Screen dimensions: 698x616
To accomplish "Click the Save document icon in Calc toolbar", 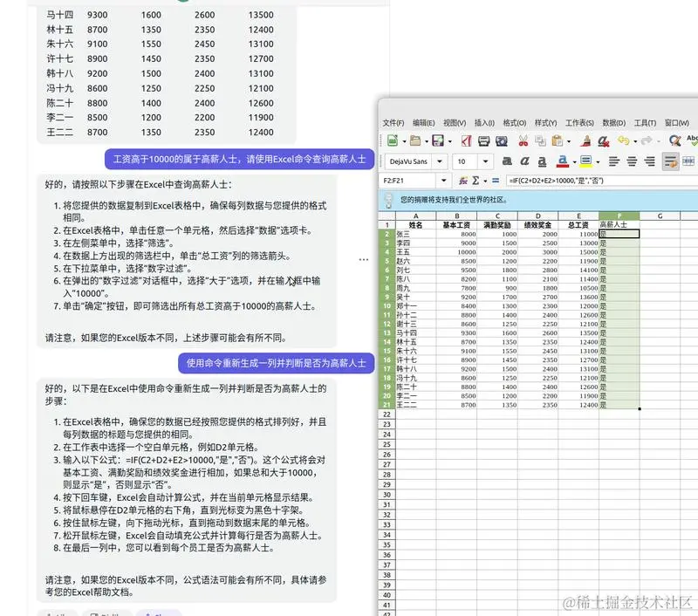I will coord(438,140).
